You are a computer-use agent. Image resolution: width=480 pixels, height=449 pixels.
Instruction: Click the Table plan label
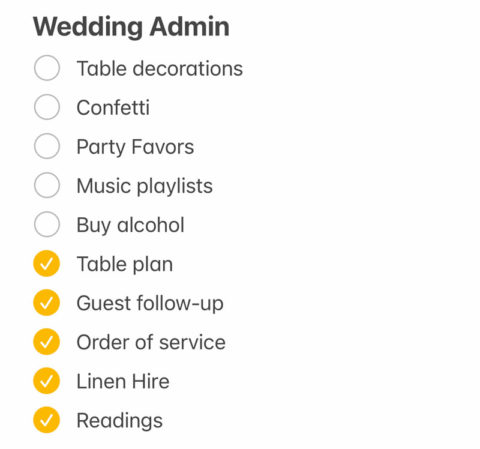125,265
